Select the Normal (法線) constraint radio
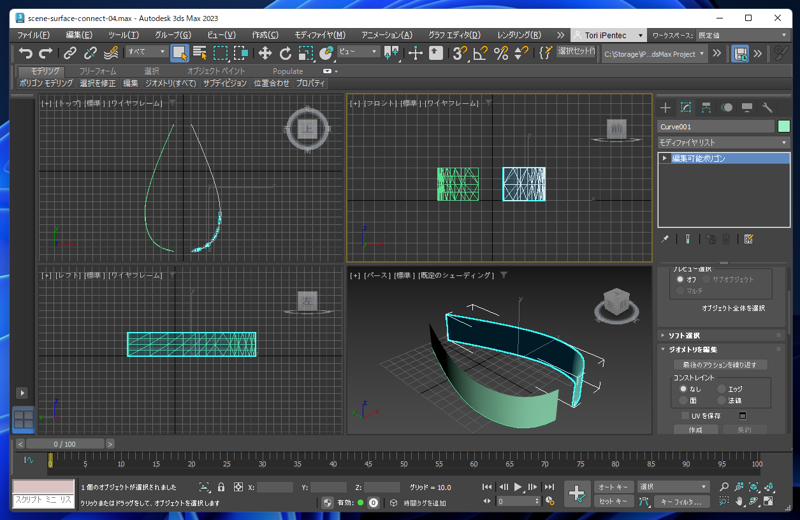The height and width of the screenshot is (520, 800). 721,401
